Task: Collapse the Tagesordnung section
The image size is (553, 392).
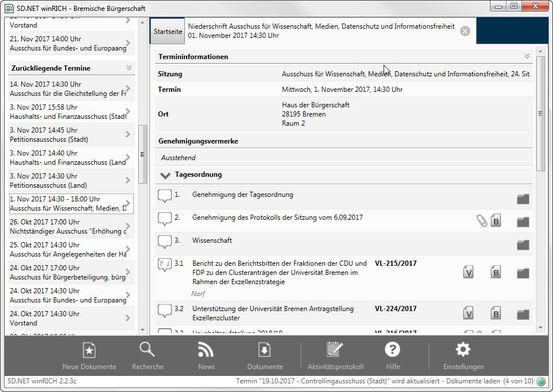Action: click(x=165, y=175)
